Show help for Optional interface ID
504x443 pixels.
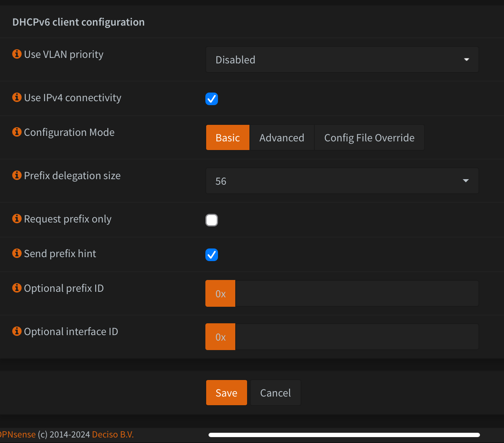(17, 331)
